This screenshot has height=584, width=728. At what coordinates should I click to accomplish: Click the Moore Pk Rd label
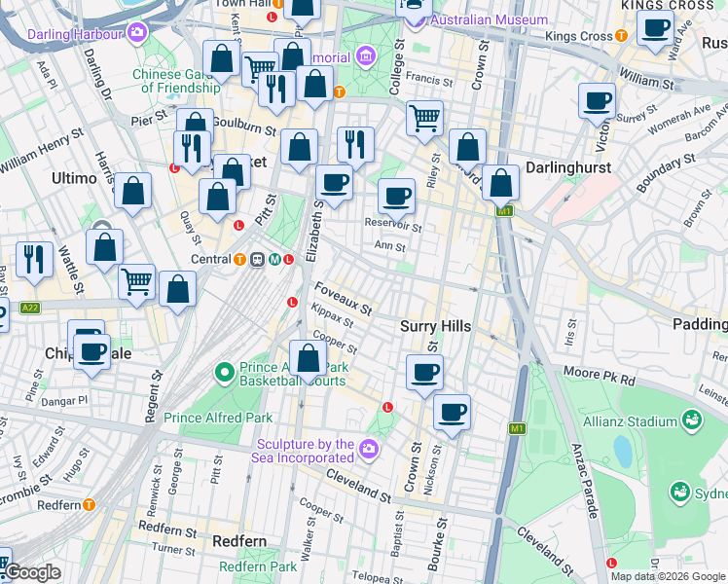coord(600,376)
